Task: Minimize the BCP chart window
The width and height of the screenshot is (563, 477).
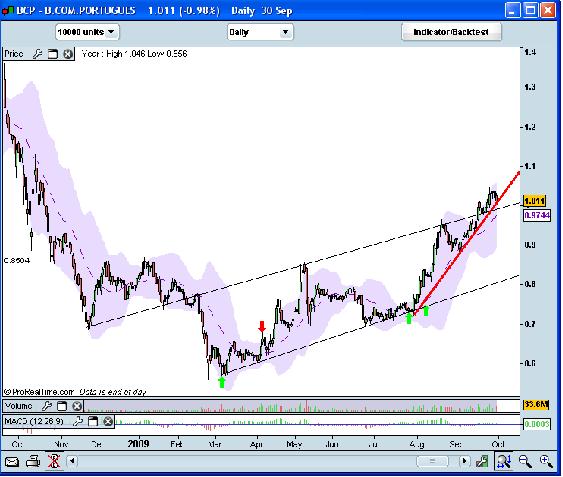Action: [x=512, y=10]
